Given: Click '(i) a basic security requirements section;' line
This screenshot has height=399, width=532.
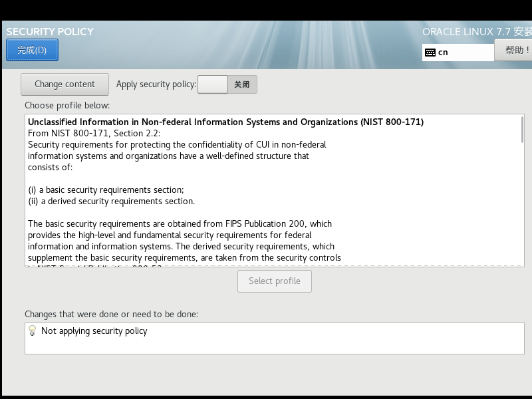Looking at the screenshot, I should click(x=106, y=190).
